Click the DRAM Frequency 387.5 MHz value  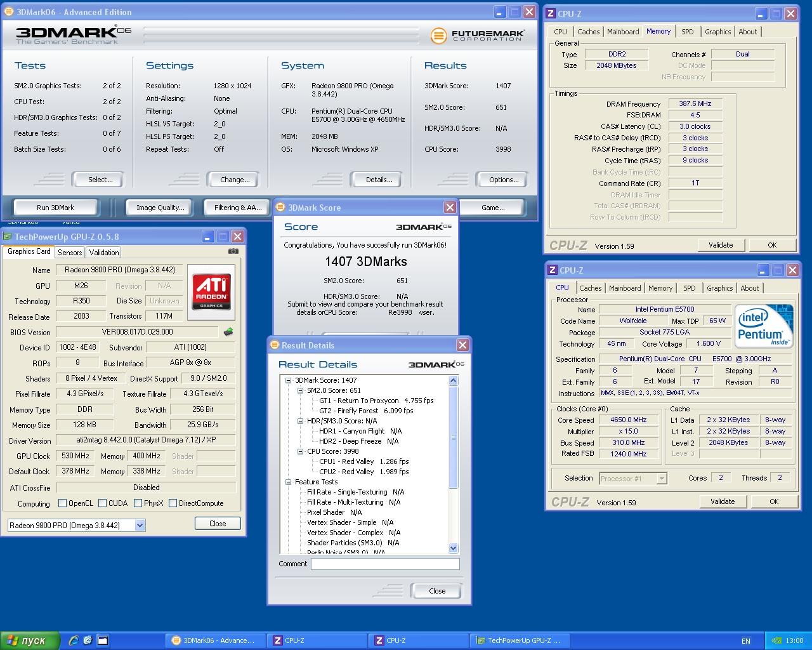(695, 104)
